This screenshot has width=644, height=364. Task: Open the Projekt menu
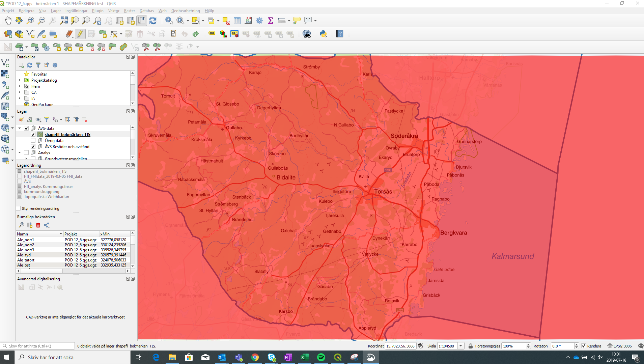click(x=8, y=11)
